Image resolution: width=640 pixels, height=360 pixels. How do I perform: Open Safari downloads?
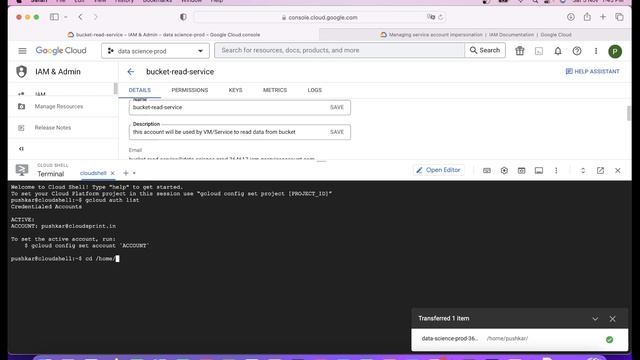point(571,17)
